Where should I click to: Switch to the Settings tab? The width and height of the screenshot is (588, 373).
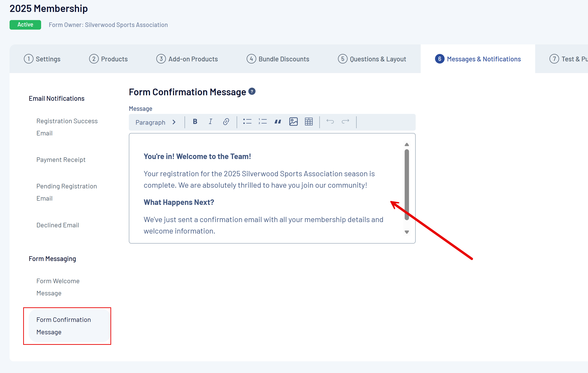[x=42, y=59]
